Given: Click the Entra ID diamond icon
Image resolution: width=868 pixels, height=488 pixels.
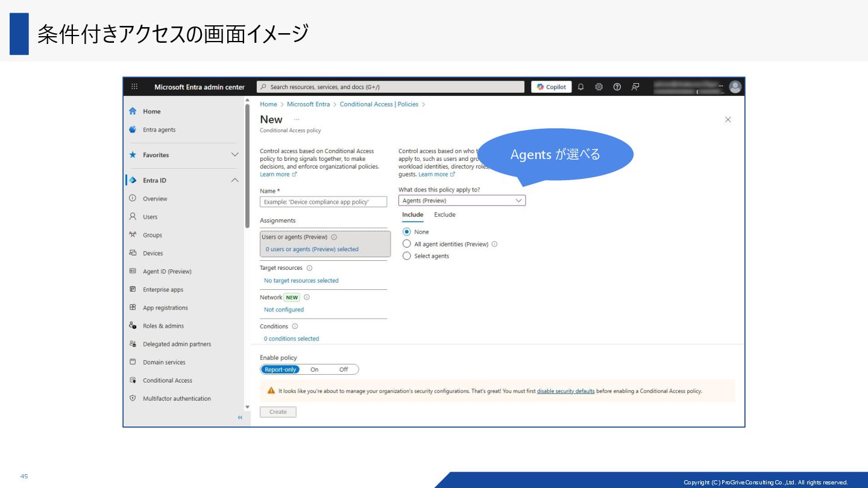Looking at the screenshot, I should coord(133,180).
